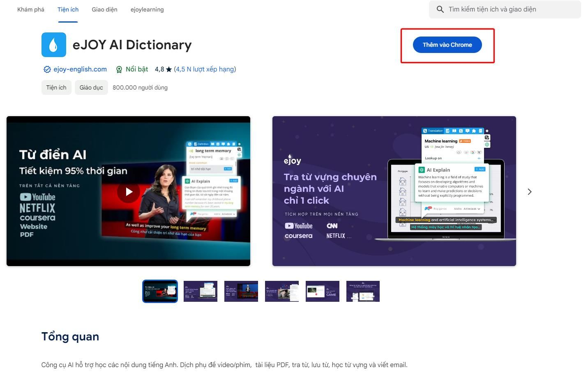Select the first video preview thumbnail
The width and height of the screenshot is (588, 372).
tap(160, 291)
